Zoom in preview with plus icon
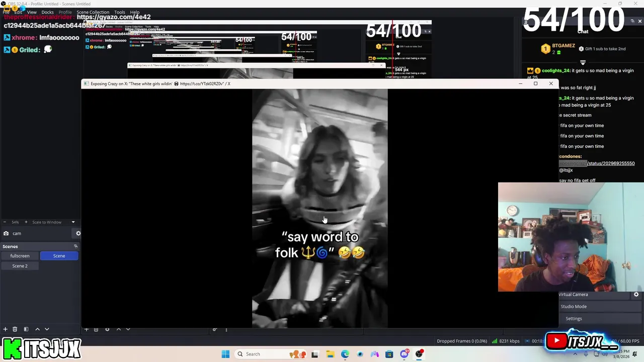The width and height of the screenshot is (644, 362). (26, 222)
